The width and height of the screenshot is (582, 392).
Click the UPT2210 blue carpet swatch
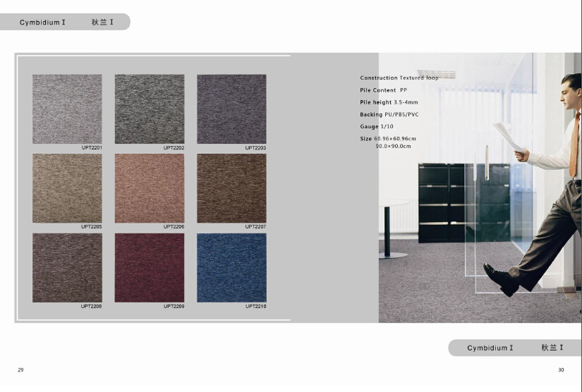(231, 268)
